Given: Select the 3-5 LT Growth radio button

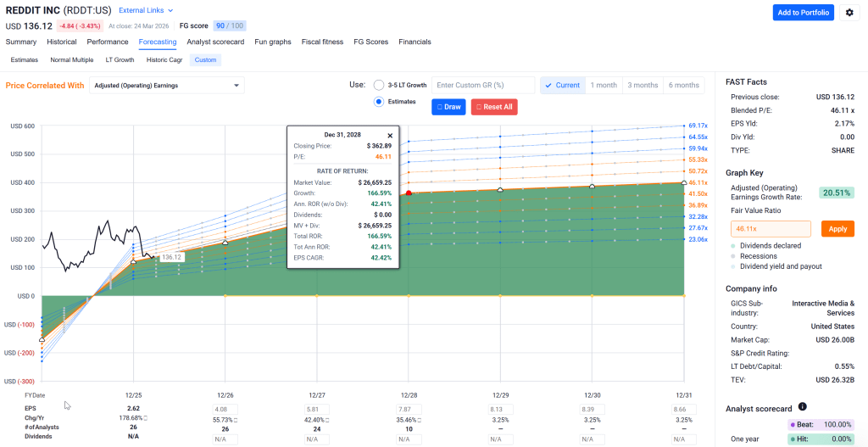Looking at the screenshot, I should [x=379, y=85].
